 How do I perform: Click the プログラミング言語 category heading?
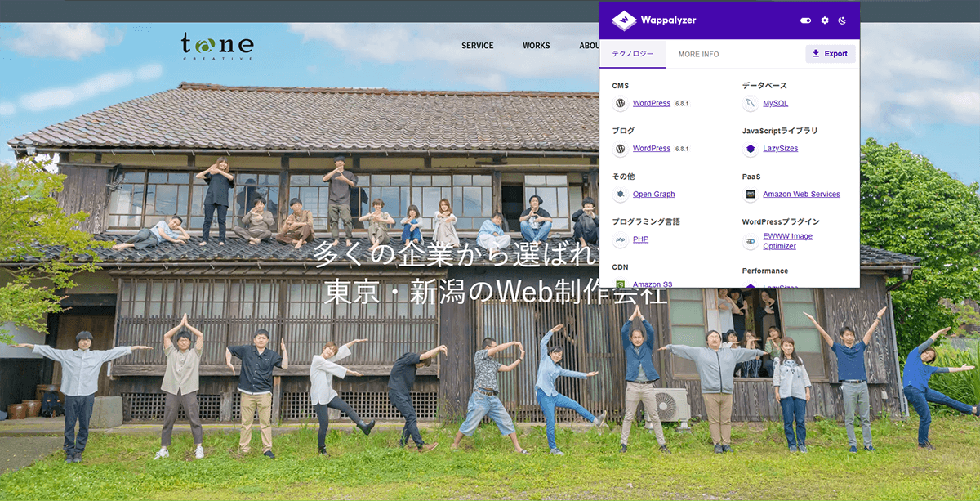[x=646, y=221]
